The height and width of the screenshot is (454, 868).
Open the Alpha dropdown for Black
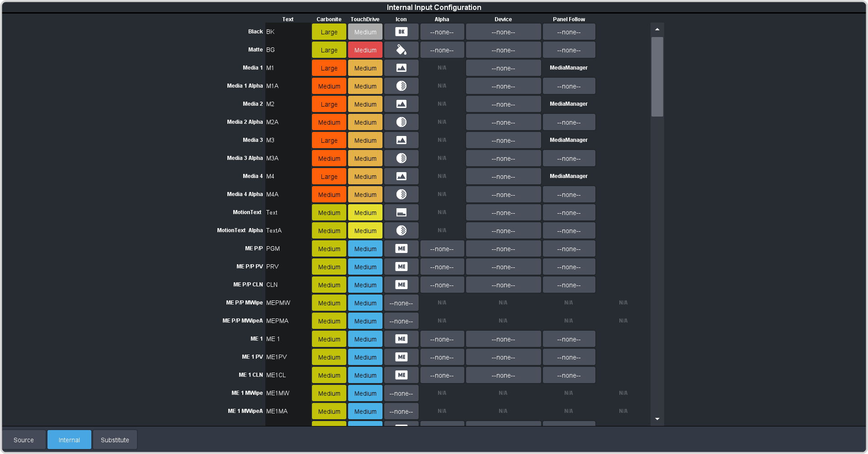coord(442,32)
